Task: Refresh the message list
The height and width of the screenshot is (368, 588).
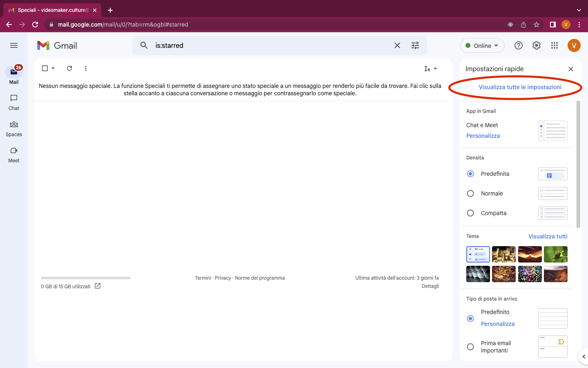Action: point(69,68)
